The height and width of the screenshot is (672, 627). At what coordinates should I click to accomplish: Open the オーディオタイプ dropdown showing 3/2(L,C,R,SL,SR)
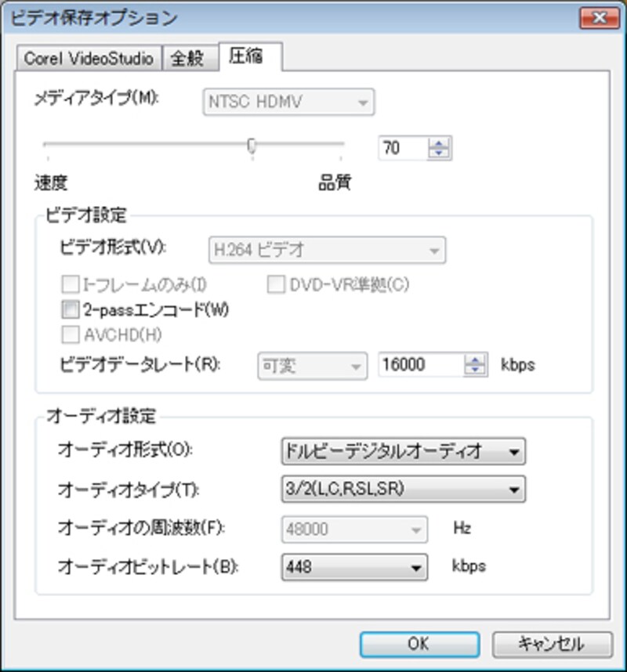click(403, 489)
